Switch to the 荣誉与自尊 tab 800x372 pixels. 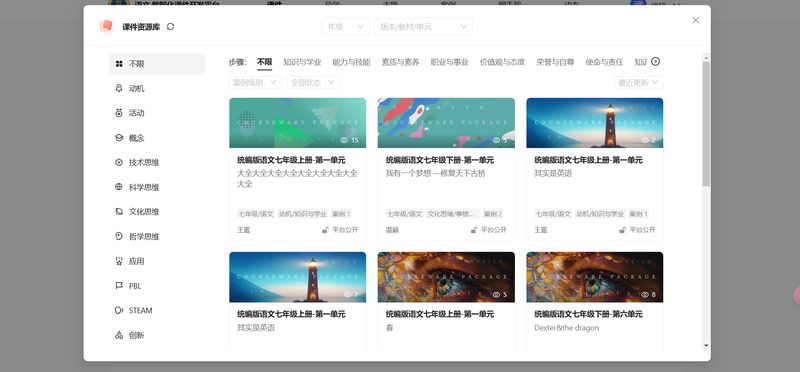tap(555, 62)
